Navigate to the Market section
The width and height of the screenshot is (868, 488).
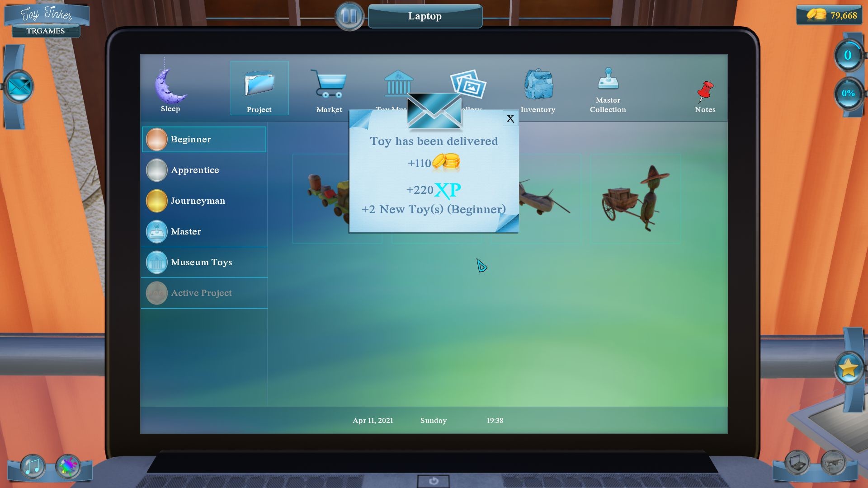pos(329,89)
